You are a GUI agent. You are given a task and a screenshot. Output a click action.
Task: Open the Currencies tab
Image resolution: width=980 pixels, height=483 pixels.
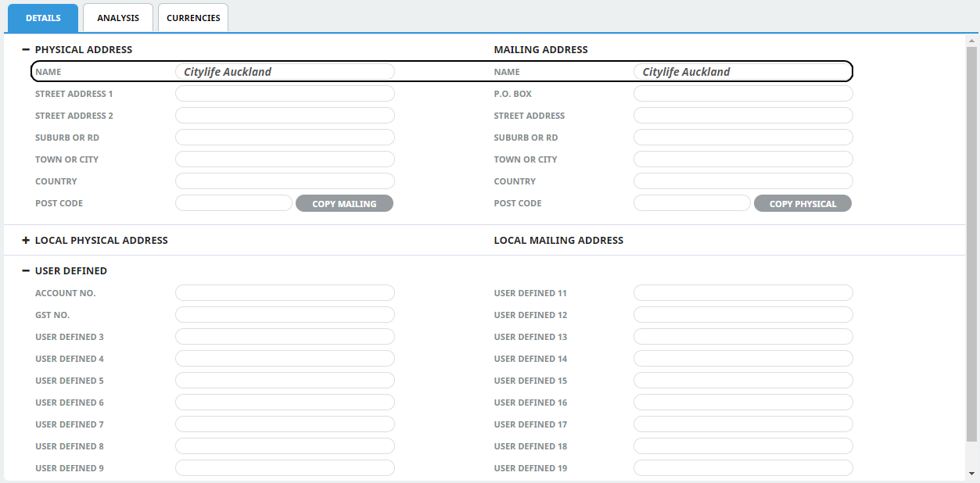pos(193,18)
